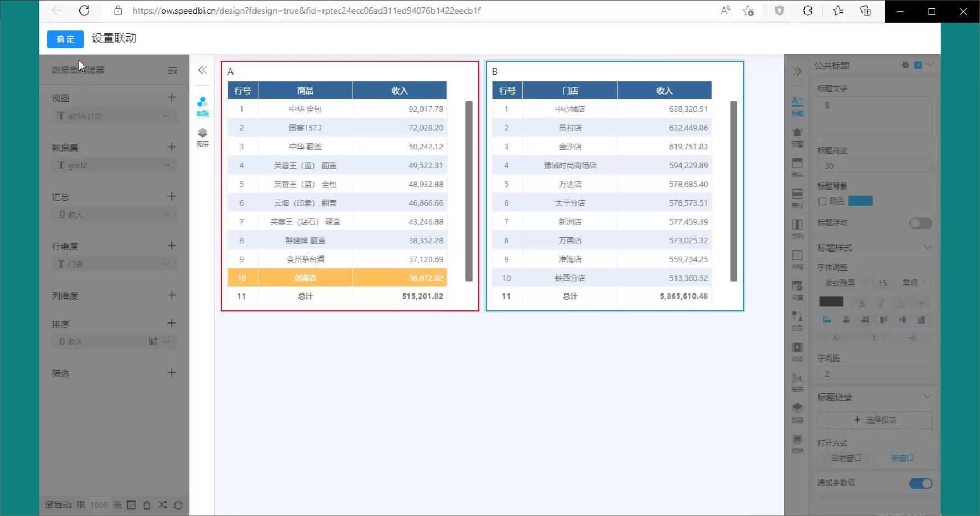
Task: Open the 表头 table header tab
Action: click(797, 168)
